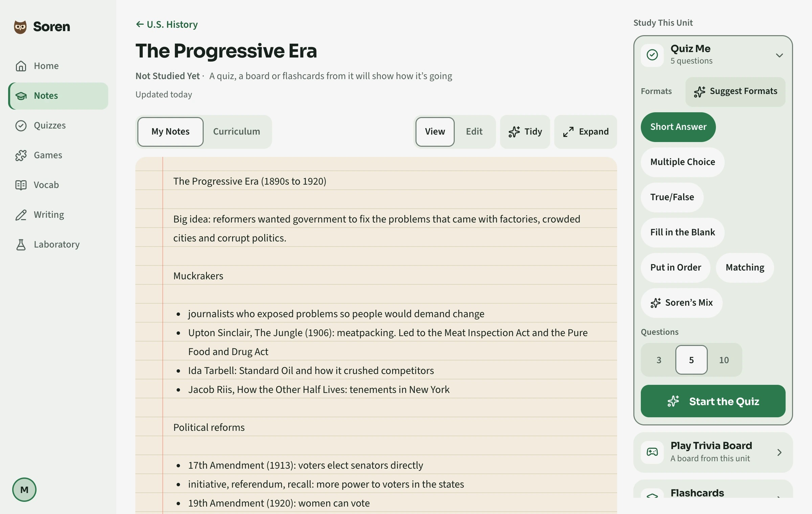Tidy the notes with the sparkle button
Image resolution: width=812 pixels, height=514 pixels.
click(525, 132)
